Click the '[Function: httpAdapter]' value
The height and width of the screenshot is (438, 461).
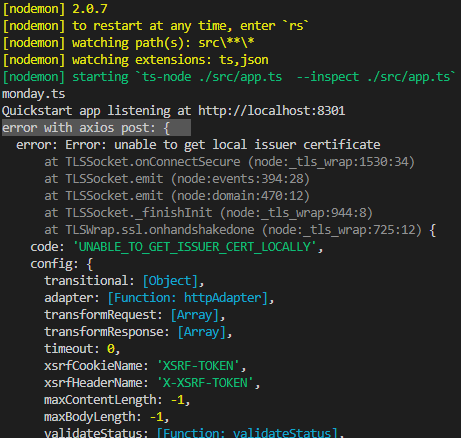(188, 298)
